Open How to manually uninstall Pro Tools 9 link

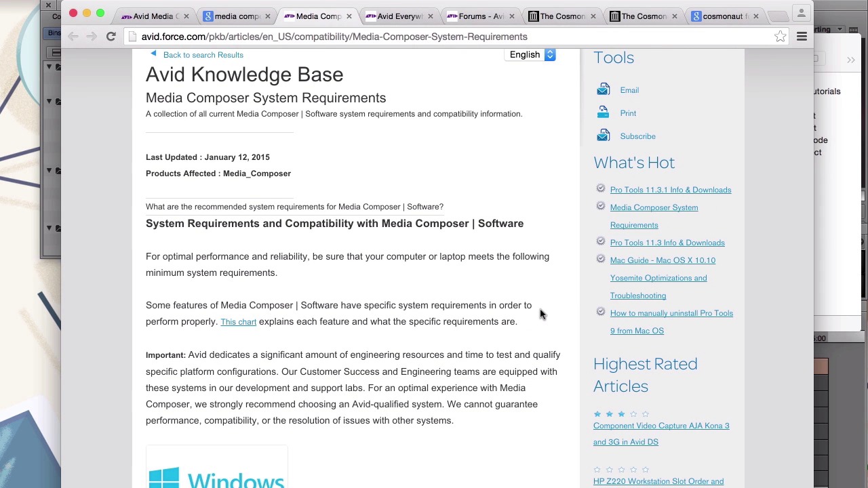coord(671,322)
